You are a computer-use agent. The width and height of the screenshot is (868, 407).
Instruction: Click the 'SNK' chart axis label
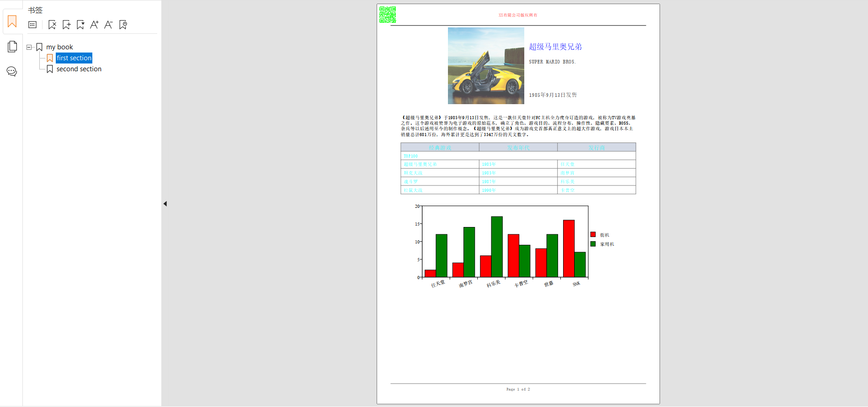coord(576,284)
